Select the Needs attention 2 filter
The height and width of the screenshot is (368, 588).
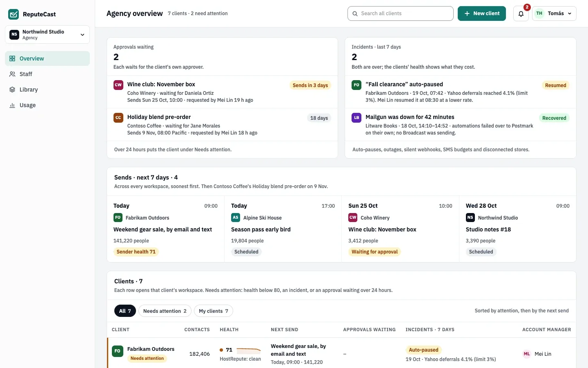click(165, 311)
